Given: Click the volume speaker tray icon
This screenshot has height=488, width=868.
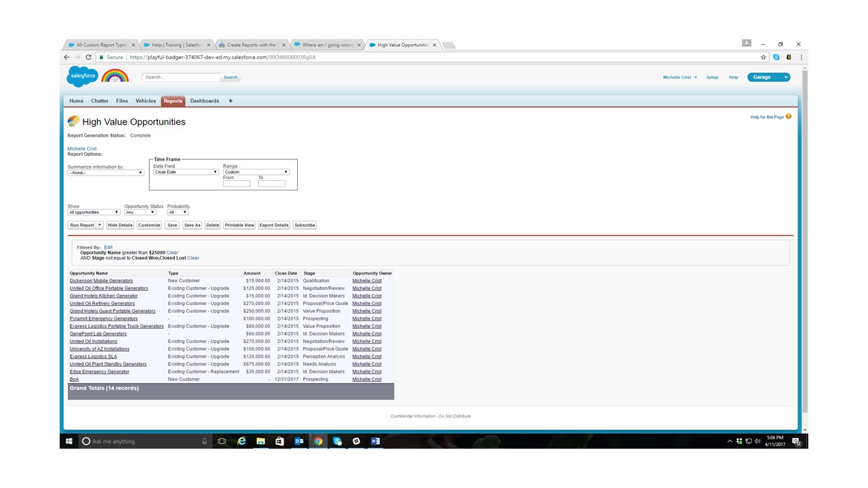Looking at the screenshot, I should tap(757, 441).
